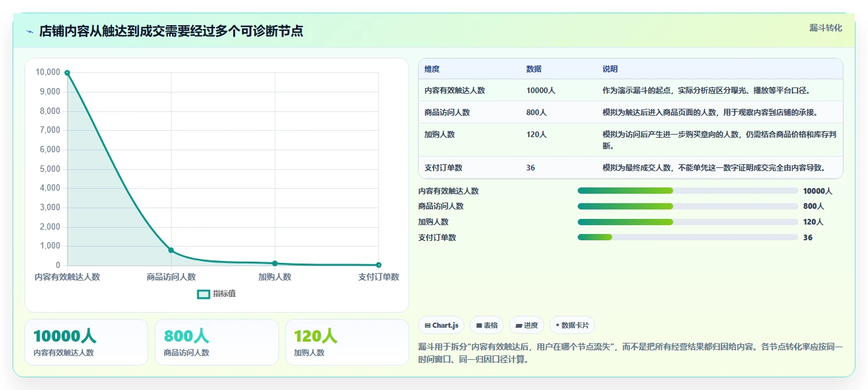Click the 支付订单数 table row label
This screenshot has width=868, height=390.
click(x=443, y=168)
